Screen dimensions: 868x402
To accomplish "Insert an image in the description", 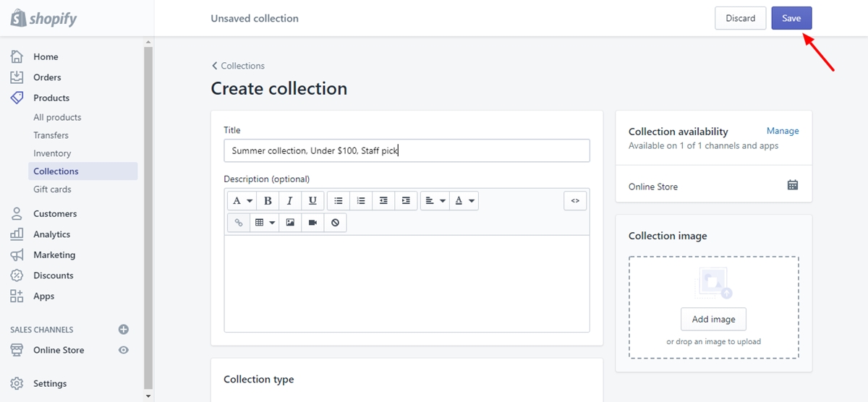I will 290,223.
